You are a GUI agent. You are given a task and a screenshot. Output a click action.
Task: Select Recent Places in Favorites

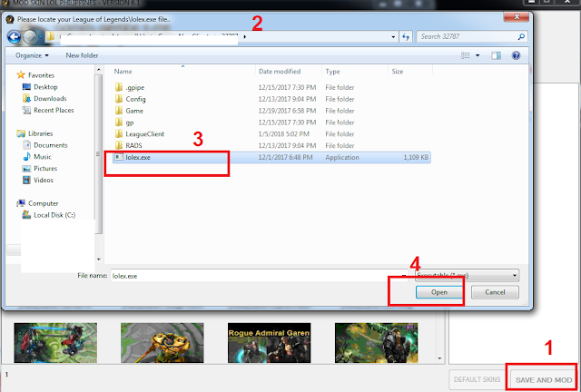point(48,110)
